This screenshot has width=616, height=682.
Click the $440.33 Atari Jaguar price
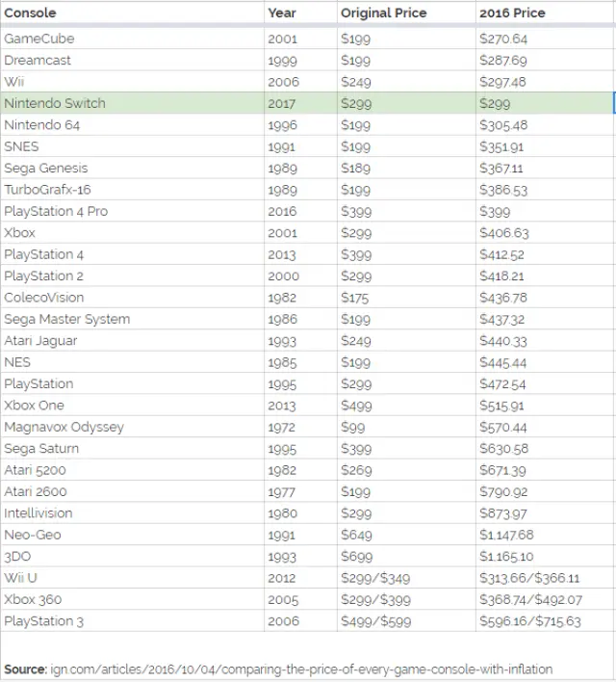click(x=503, y=341)
